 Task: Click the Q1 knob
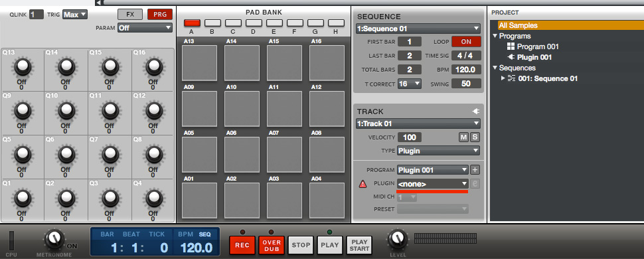(22, 198)
